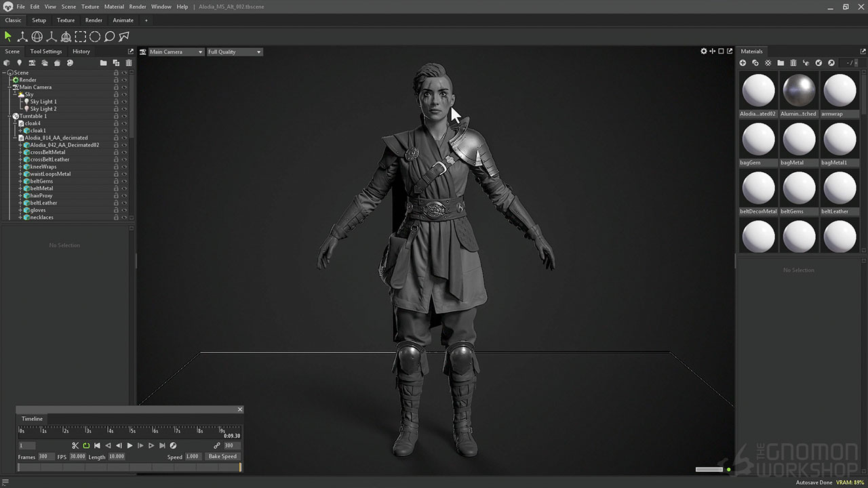The image size is (868, 488).
Task: Add a new material with the plus icon
Action: coord(743,62)
